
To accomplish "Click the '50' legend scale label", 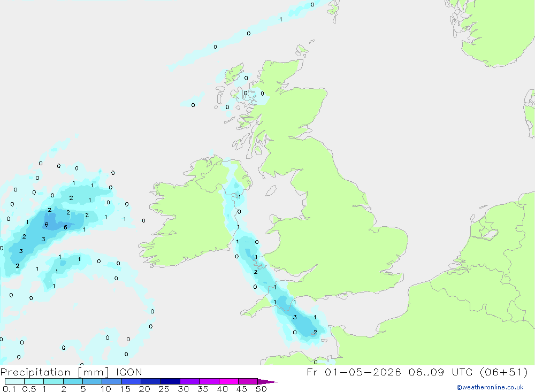I will (261, 389).
